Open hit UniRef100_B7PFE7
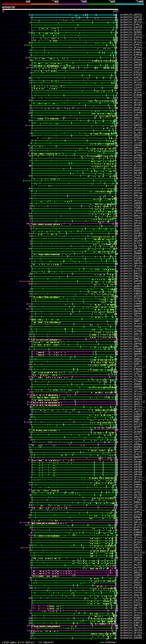Viewport: 146px width, 644px height. coord(131,50)
